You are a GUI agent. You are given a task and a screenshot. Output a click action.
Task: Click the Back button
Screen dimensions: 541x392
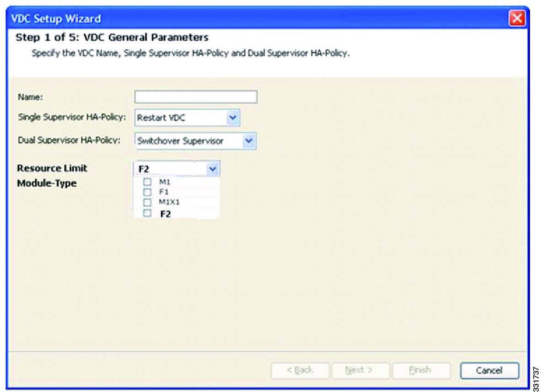coord(300,371)
